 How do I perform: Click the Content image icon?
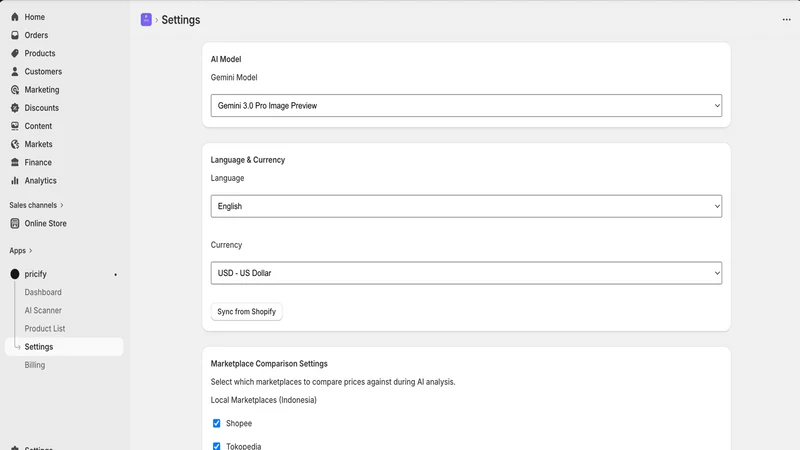click(15, 126)
